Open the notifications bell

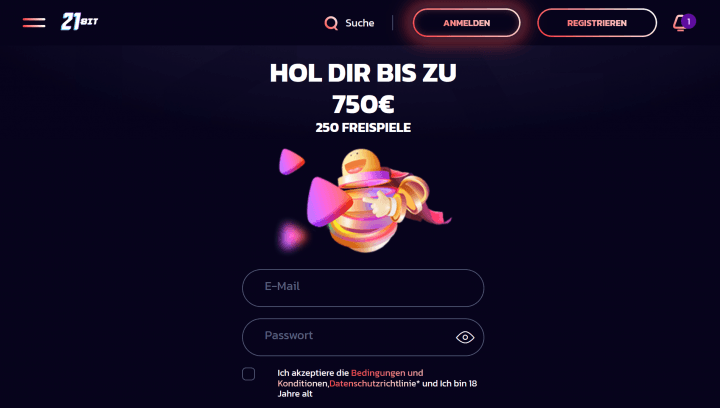pyautogui.click(x=679, y=23)
